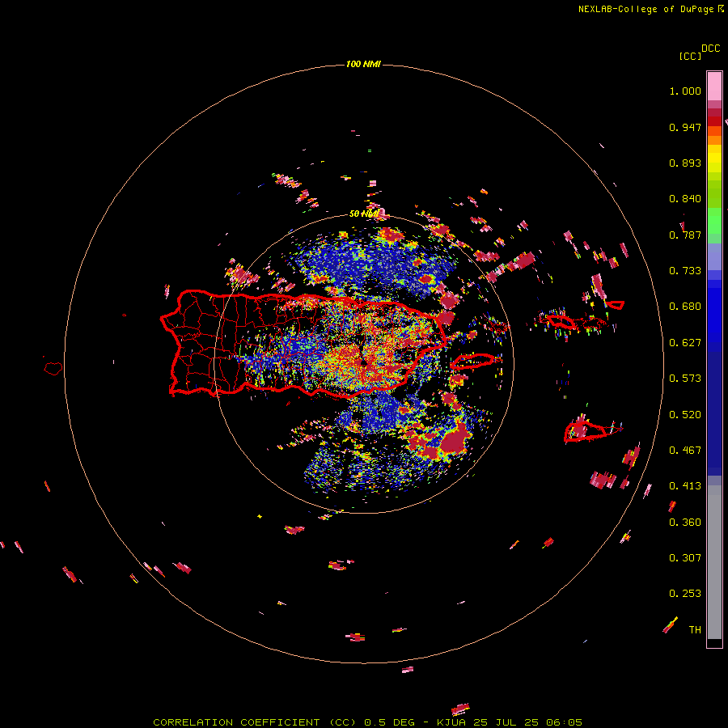Click the 0.627 scale label
This screenshot has height=728, width=728.
(x=685, y=343)
